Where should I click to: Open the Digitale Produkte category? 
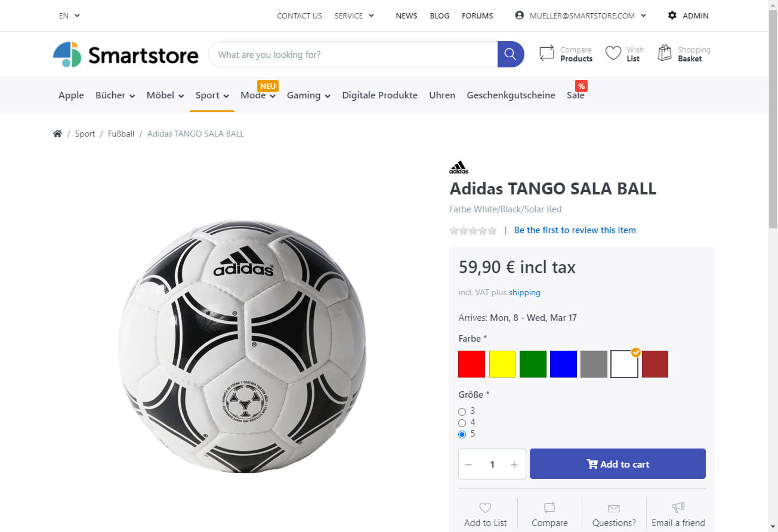pyautogui.click(x=379, y=95)
